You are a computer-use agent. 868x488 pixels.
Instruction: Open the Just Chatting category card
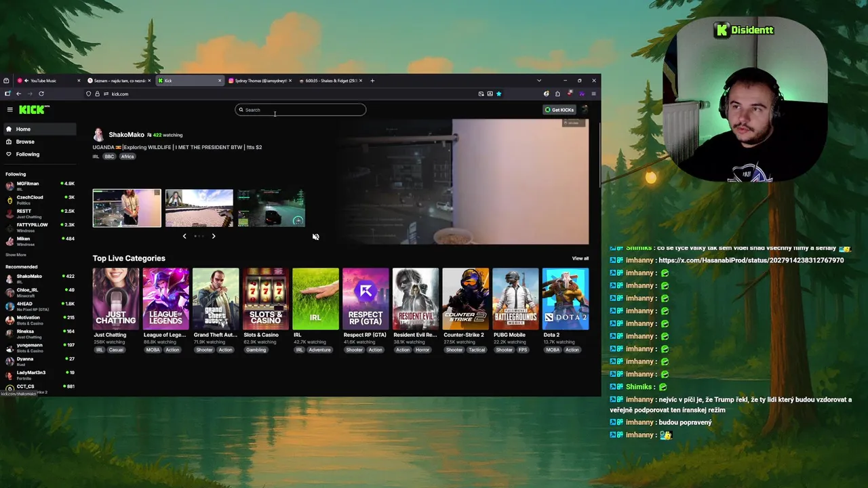[x=116, y=299]
